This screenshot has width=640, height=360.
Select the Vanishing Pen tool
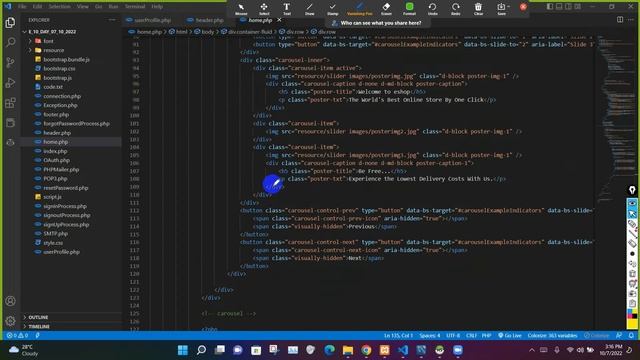(360, 9)
